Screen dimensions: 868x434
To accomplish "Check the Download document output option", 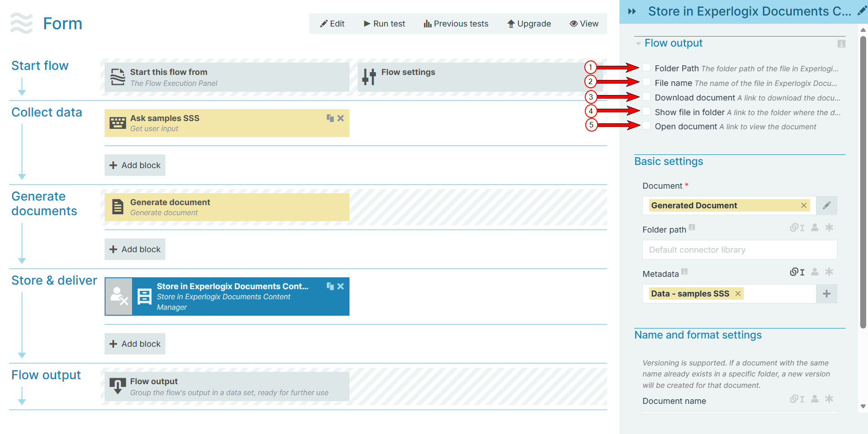I will (x=646, y=97).
